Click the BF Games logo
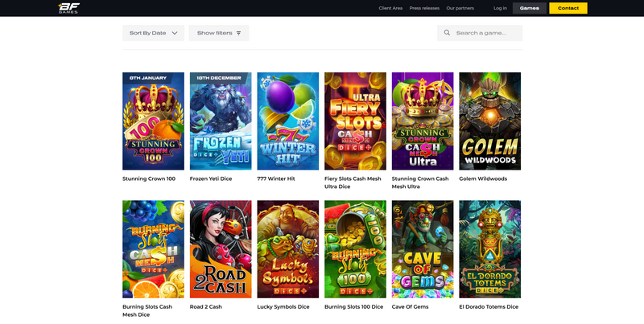 [68, 8]
